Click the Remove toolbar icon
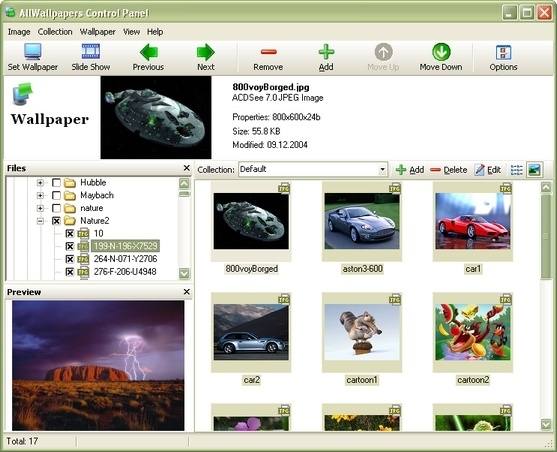Viewport: 557px width, 452px height. [268, 52]
